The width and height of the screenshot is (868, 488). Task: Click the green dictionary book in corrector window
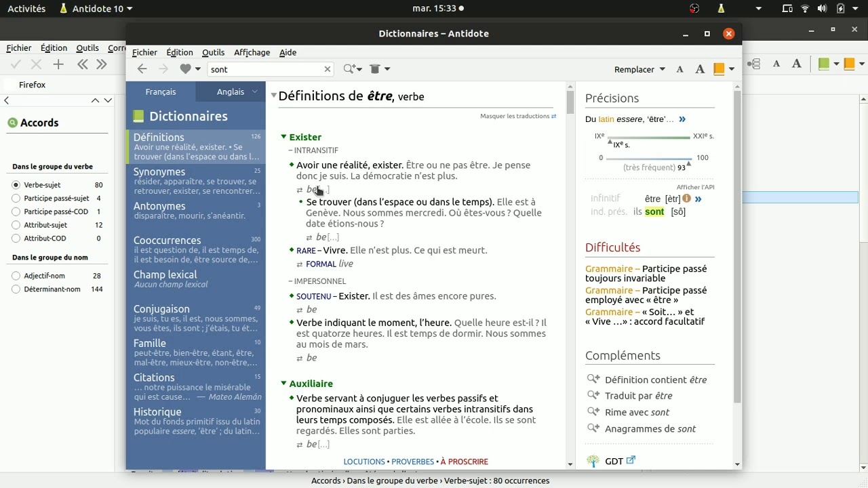tap(824, 64)
